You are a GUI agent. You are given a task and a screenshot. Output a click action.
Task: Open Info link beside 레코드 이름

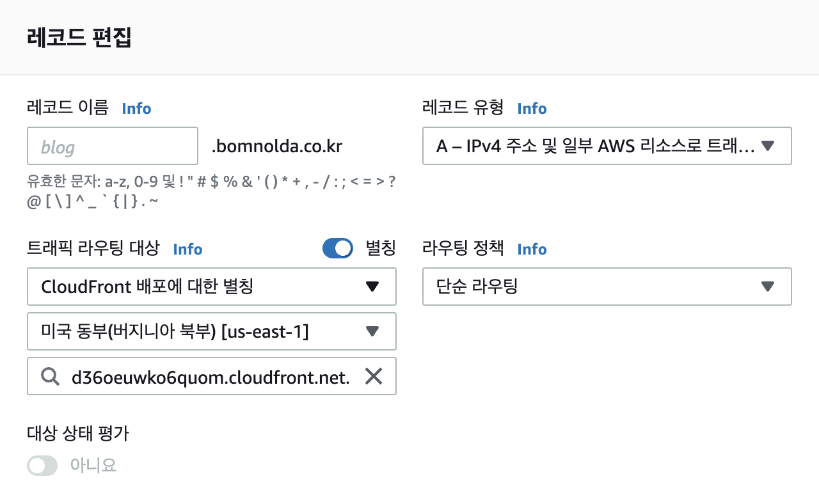tap(136, 109)
